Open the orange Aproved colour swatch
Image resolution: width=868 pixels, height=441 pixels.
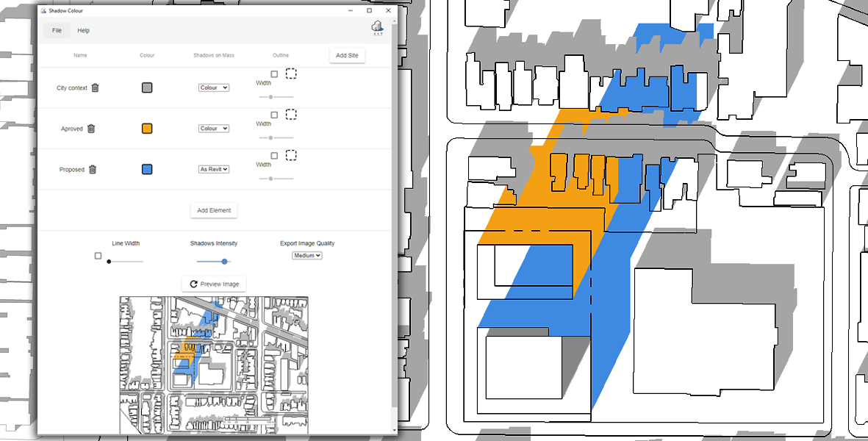pos(147,129)
